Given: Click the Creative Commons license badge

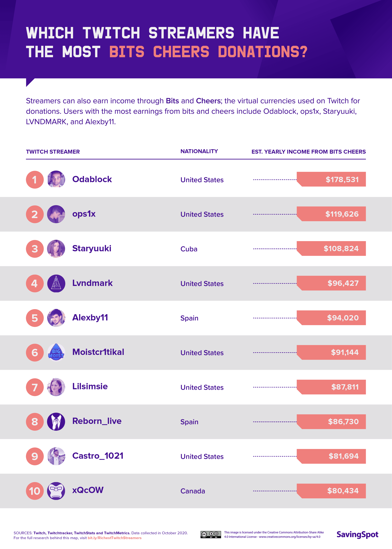Looking at the screenshot, I should pyautogui.click(x=210, y=535).
